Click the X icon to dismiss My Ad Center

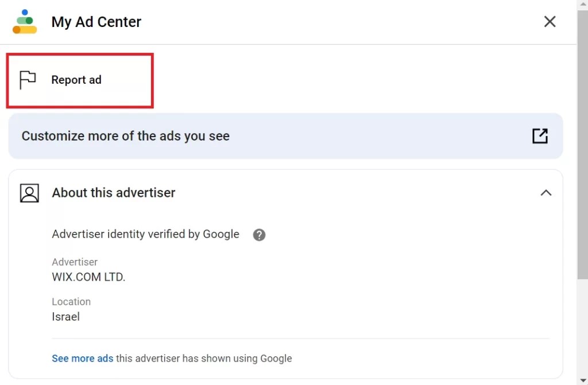click(x=550, y=21)
